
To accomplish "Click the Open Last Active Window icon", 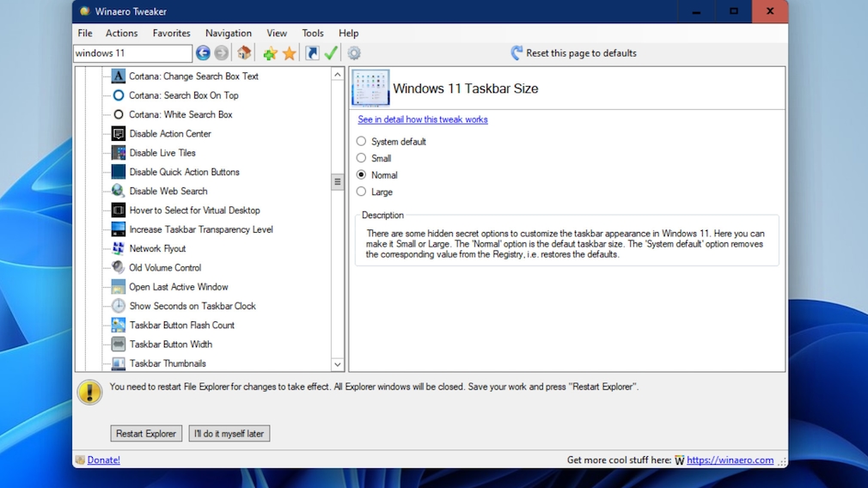I will [118, 287].
